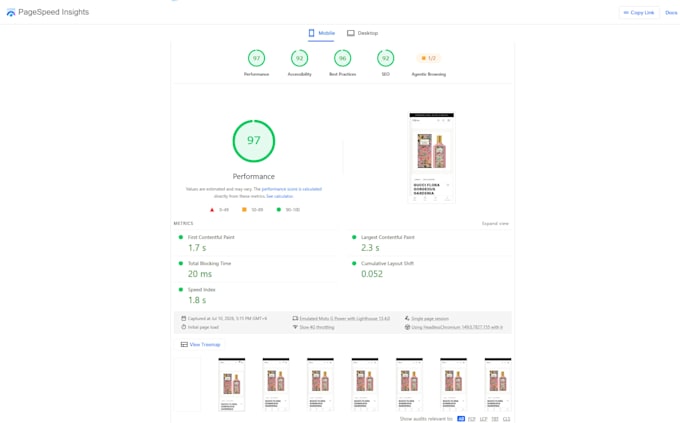Click the large 97 Performance gauge
680x423 pixels.
(254, 141)
